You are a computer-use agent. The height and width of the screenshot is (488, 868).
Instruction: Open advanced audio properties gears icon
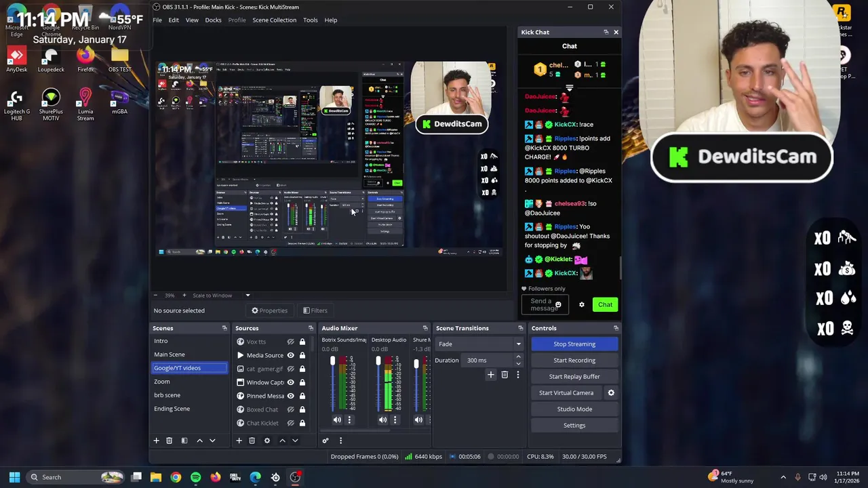[325, 441]
